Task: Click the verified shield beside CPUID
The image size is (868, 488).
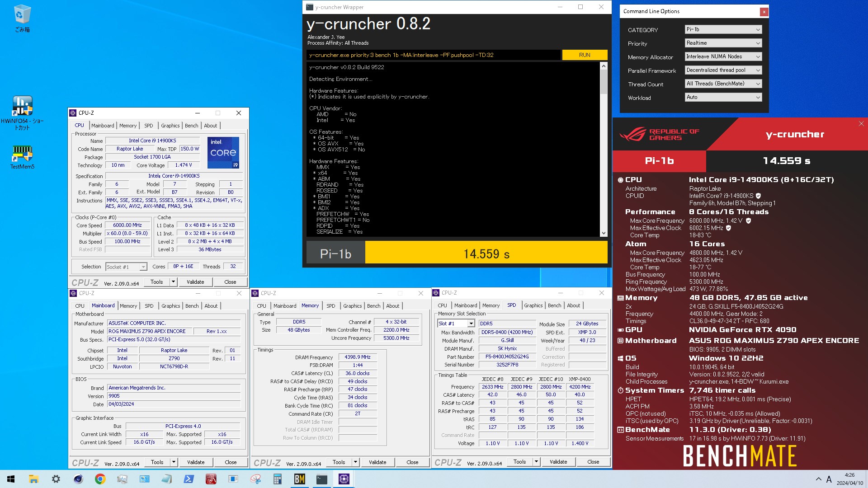Action: [x=758, y=196]
